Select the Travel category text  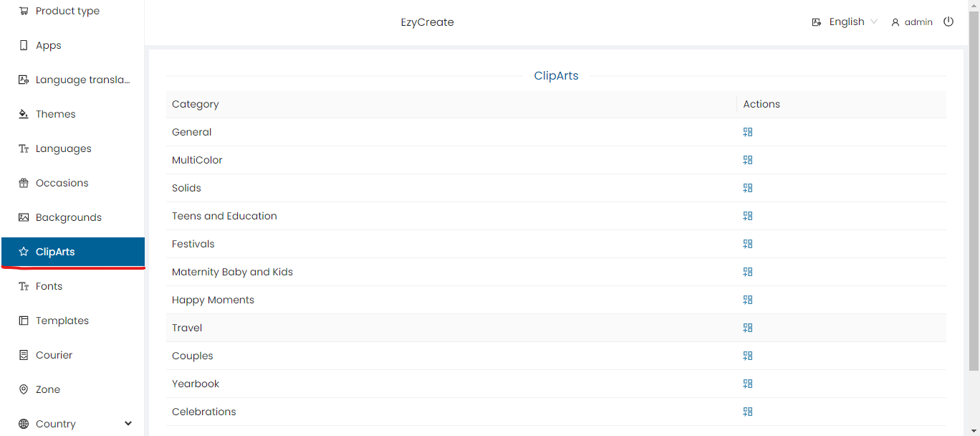coord(187,328)
